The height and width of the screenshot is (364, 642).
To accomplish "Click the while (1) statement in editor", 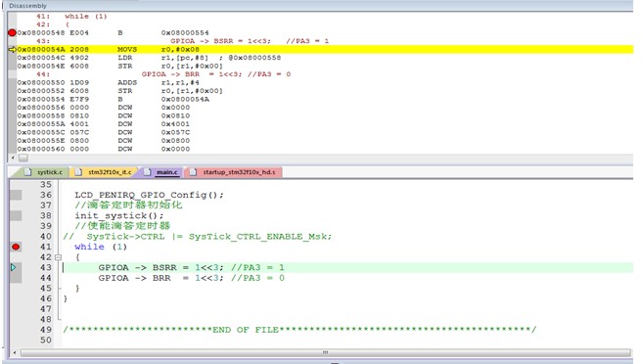I will 101,247.
